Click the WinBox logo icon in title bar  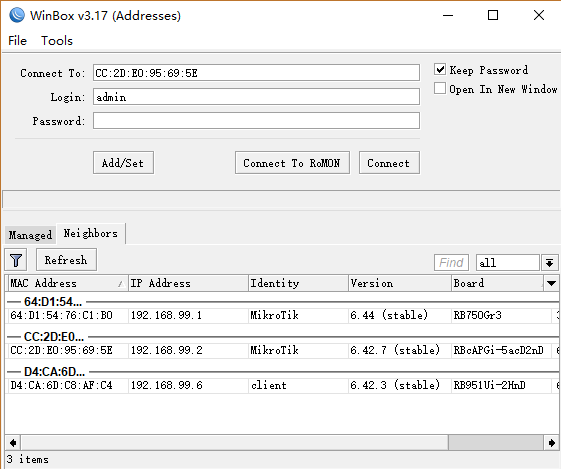[17, 15]
